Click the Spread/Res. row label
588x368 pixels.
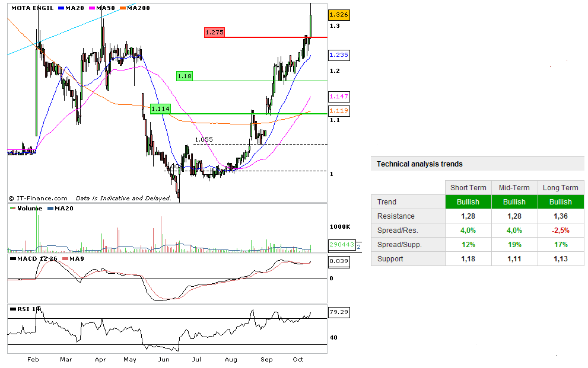[398, 231]
